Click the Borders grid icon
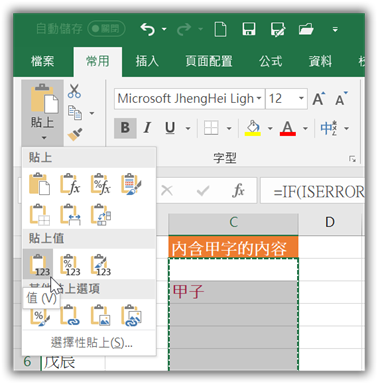Viewport: 378px width, 384px height. coord(211,128)
